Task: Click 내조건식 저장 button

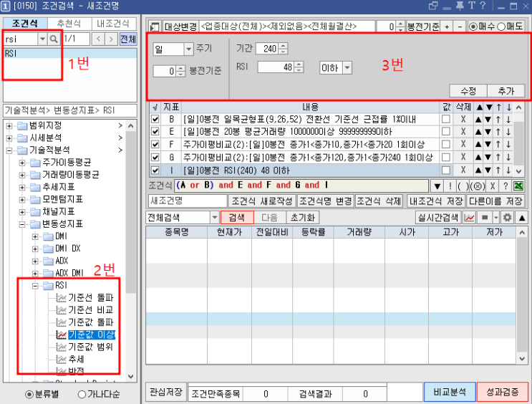Action: [x=436, y=201]
